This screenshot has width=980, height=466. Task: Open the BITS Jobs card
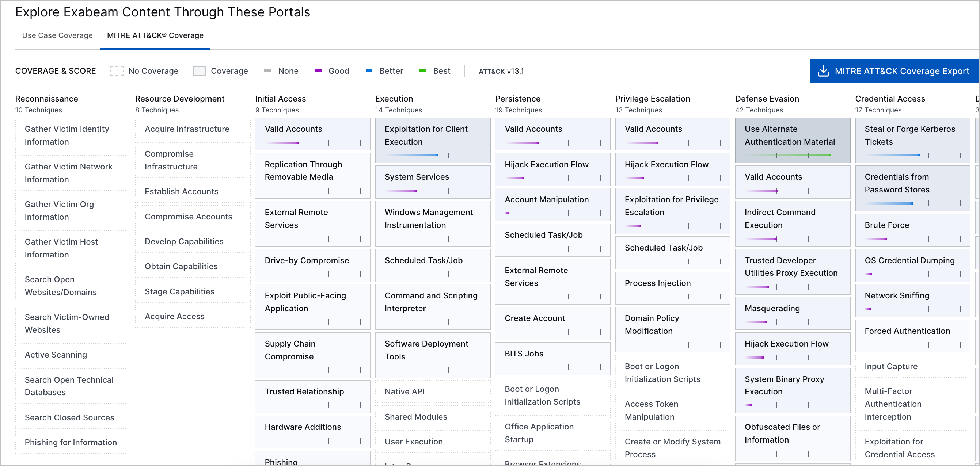click(x=553, y=359)
